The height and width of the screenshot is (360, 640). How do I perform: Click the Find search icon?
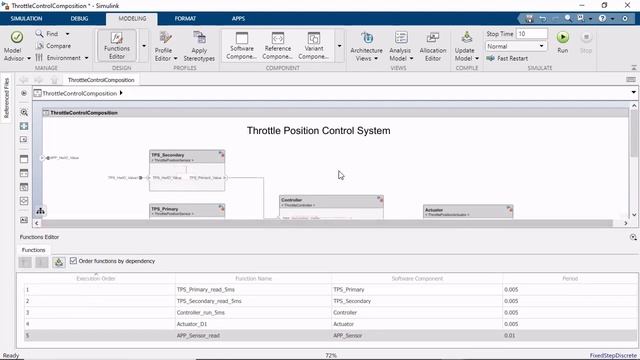click(x=39, y=34)
